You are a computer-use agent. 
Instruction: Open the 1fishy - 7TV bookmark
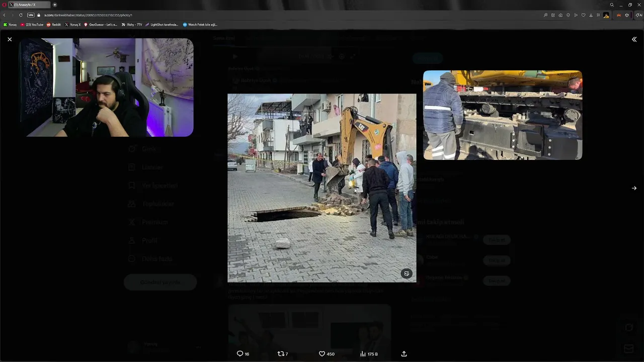point(132,25)
